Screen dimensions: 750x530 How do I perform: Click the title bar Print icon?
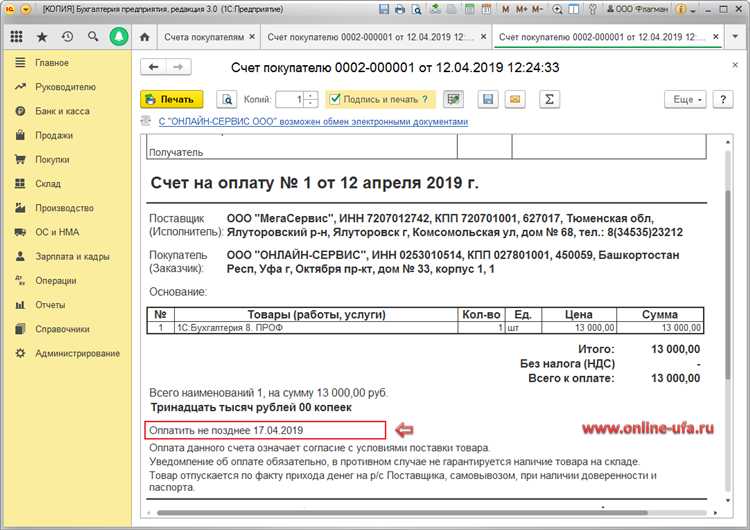[400, 9]
